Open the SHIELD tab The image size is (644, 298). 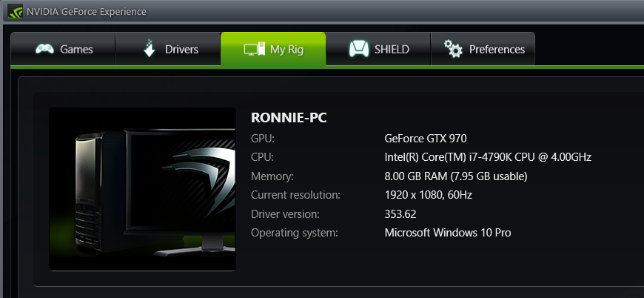[x=378, y=49]
